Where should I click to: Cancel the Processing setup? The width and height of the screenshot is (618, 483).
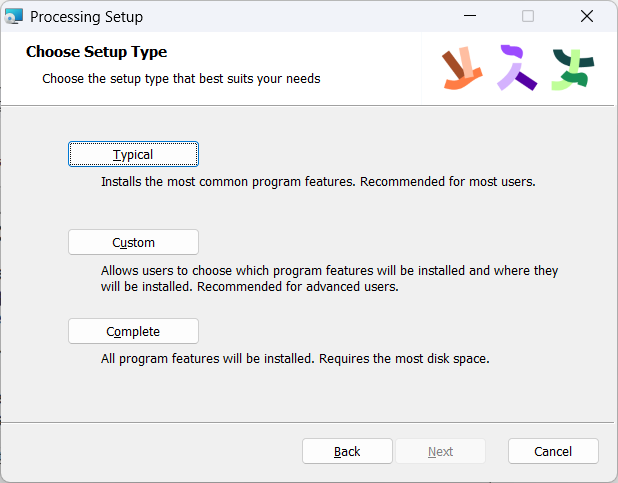pos(553,451)
